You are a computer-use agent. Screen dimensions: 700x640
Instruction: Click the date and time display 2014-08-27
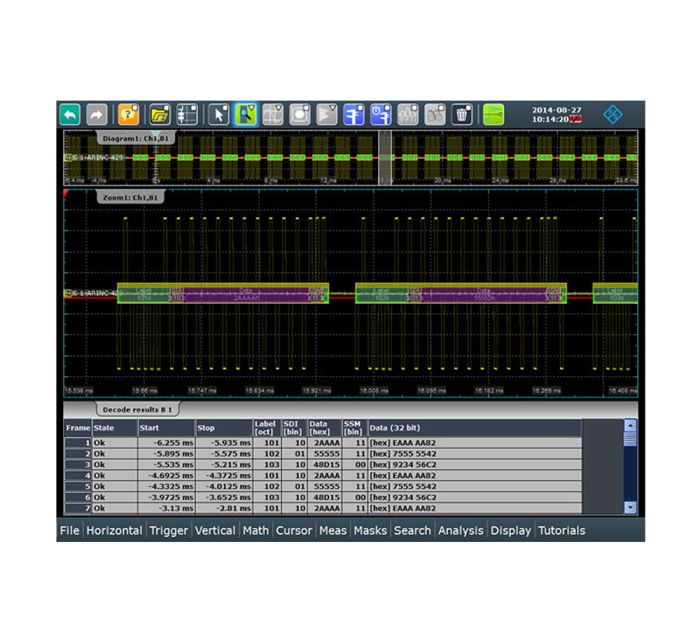tap(556, 115)
